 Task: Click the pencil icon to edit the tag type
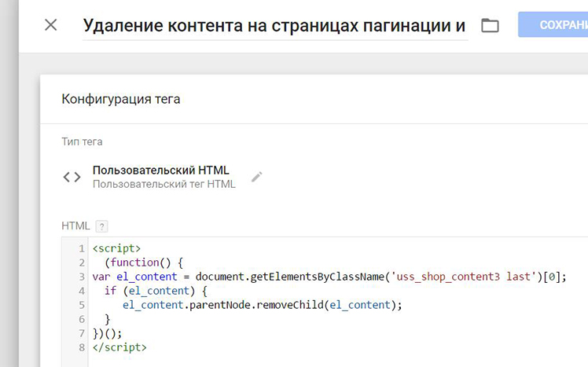click(x=257, y=177)
